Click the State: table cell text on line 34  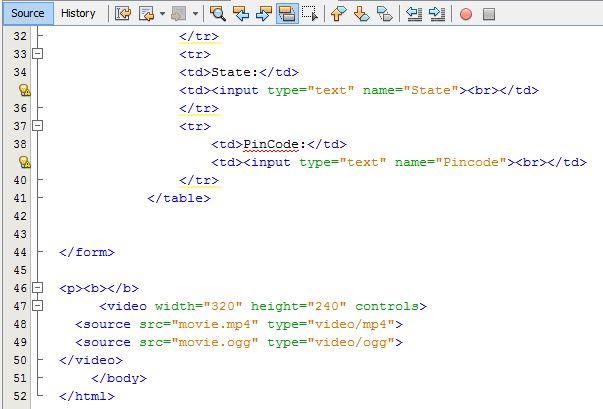point(235,72)
